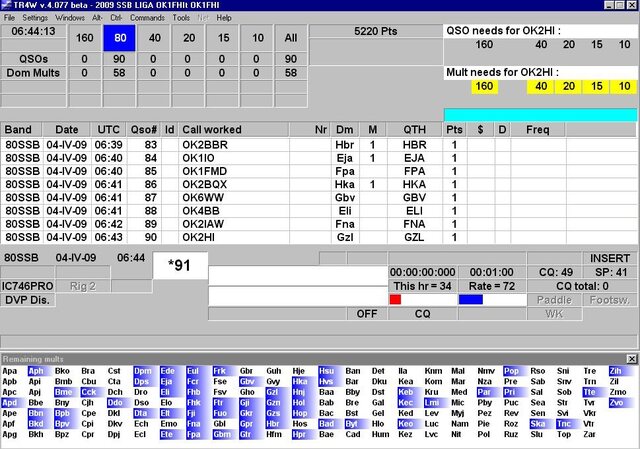Open the Tools menu

point(181,18)
